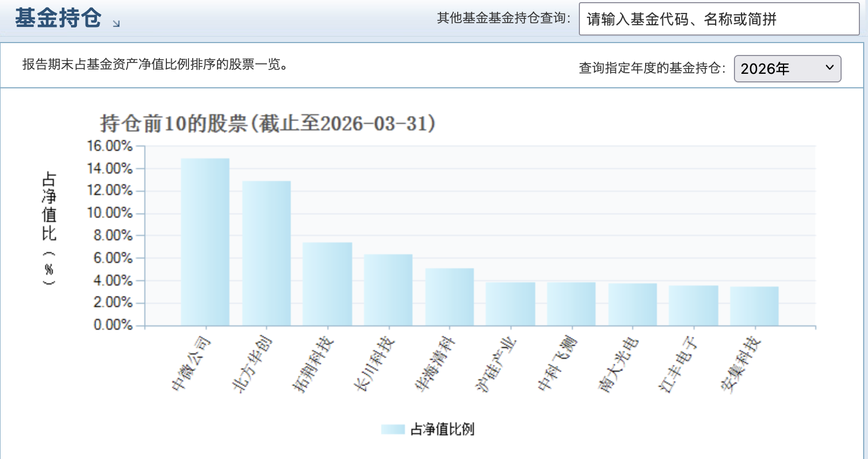Select the 拓荆科技 bar in chart
Viewport: 868px width, 459px height.
tap(327, 284)
